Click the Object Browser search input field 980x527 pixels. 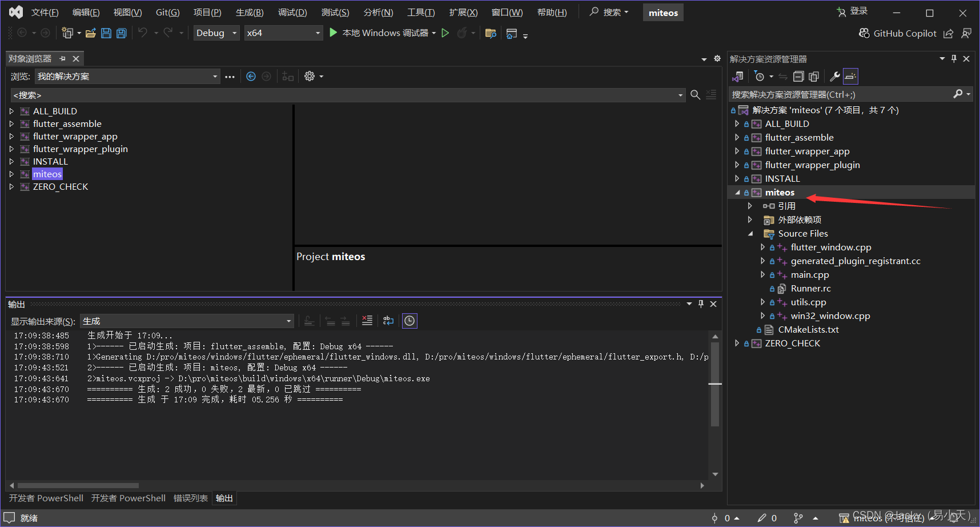pos(348,95)
